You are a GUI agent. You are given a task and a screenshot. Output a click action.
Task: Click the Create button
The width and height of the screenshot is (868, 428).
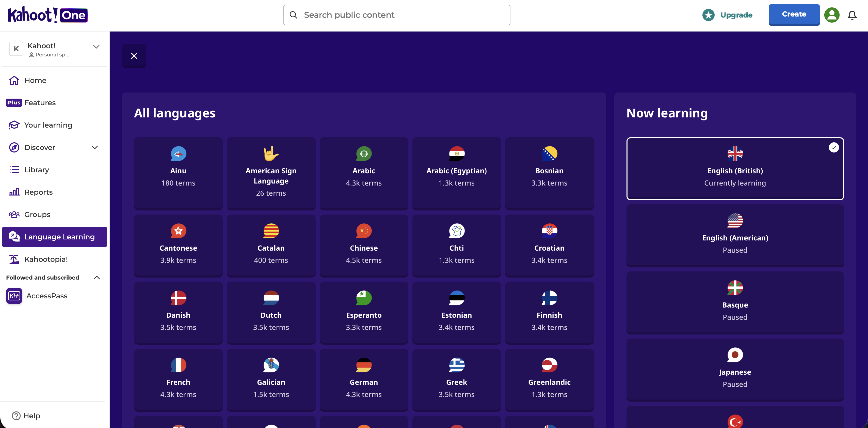[794, 14]
